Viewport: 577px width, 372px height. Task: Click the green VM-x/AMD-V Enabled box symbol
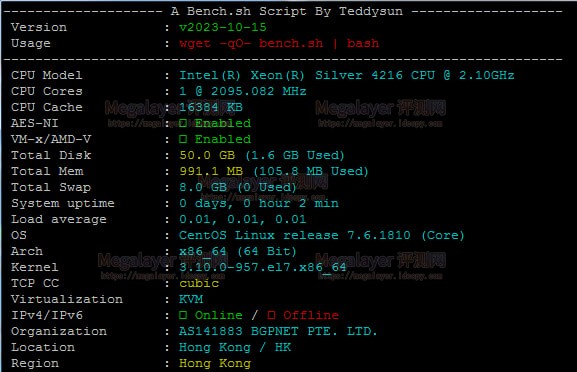(x=183, y=139)
